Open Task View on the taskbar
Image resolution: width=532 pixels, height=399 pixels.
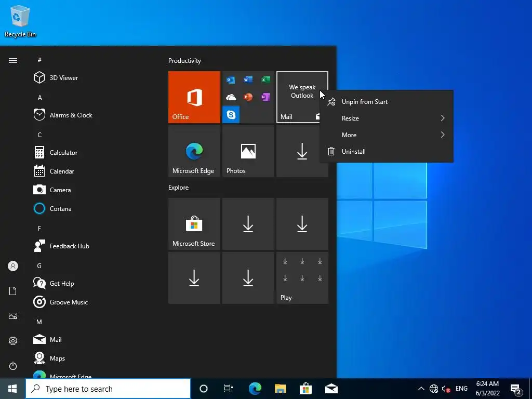click(x=229, y=389)
